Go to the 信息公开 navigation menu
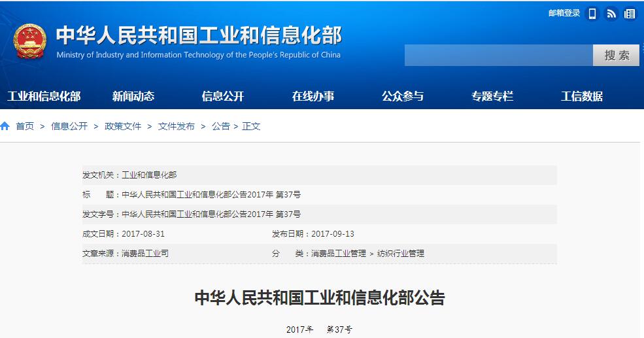 pos(223,96)
